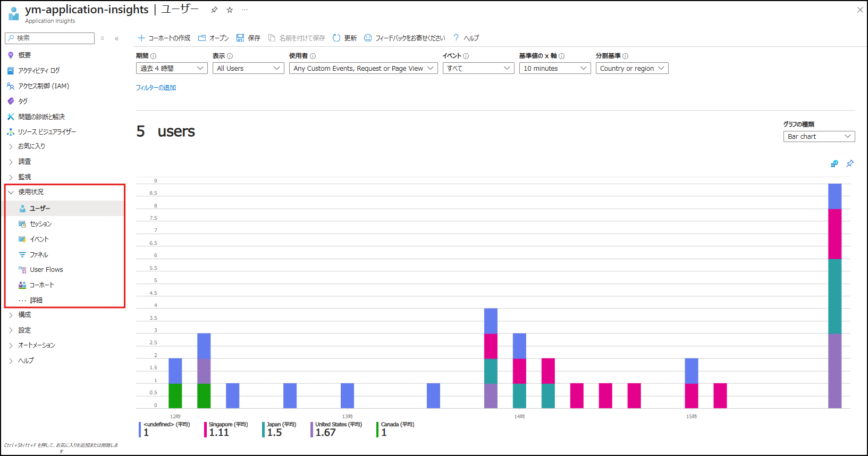Click 保存 save in toolbar

(x=248, y=38)
